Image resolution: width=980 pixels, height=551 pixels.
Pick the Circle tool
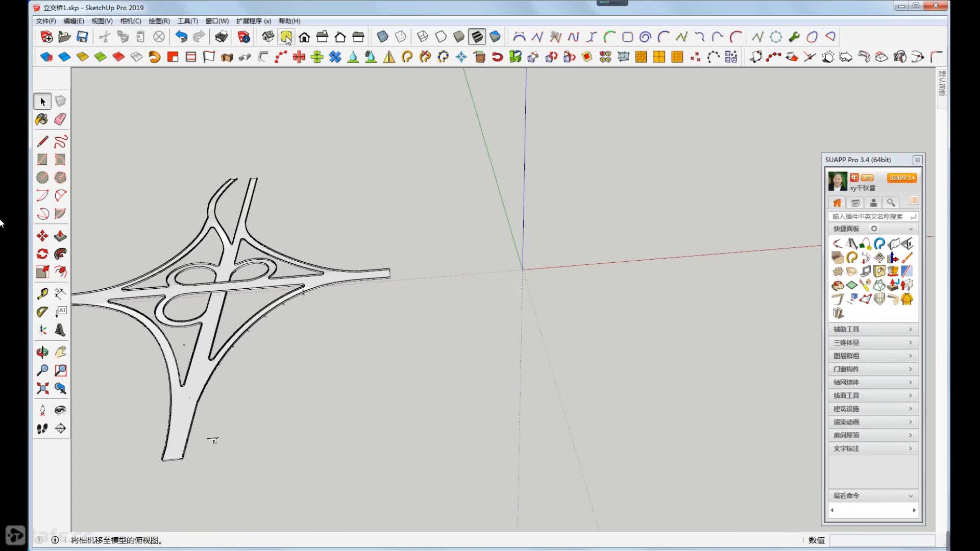pyautogui.click(x=42, y=178)
